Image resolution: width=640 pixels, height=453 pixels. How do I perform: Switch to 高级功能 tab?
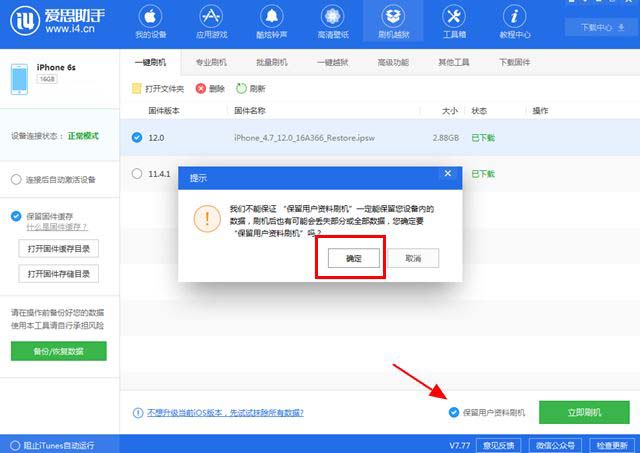[393, 62]
